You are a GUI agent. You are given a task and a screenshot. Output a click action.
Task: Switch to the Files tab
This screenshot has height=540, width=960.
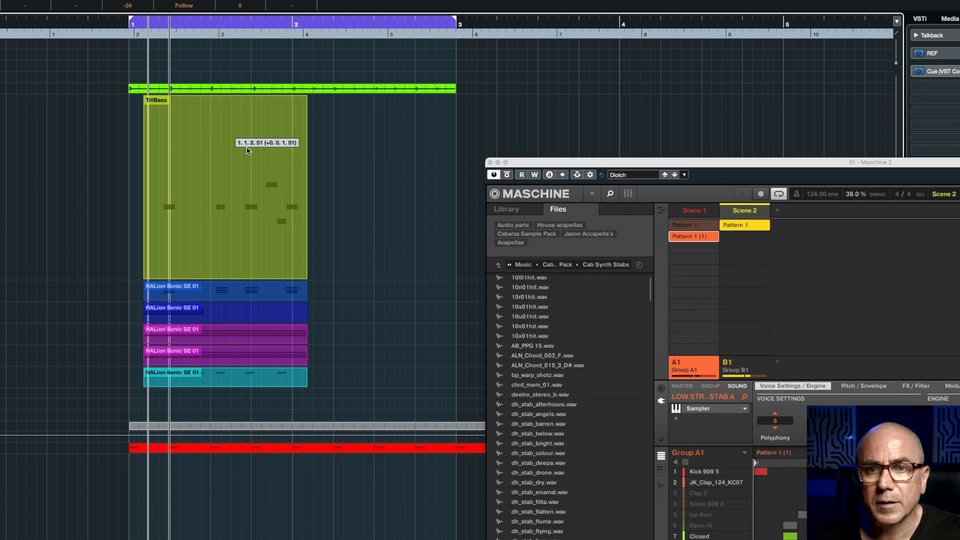[x=558, y=209]
